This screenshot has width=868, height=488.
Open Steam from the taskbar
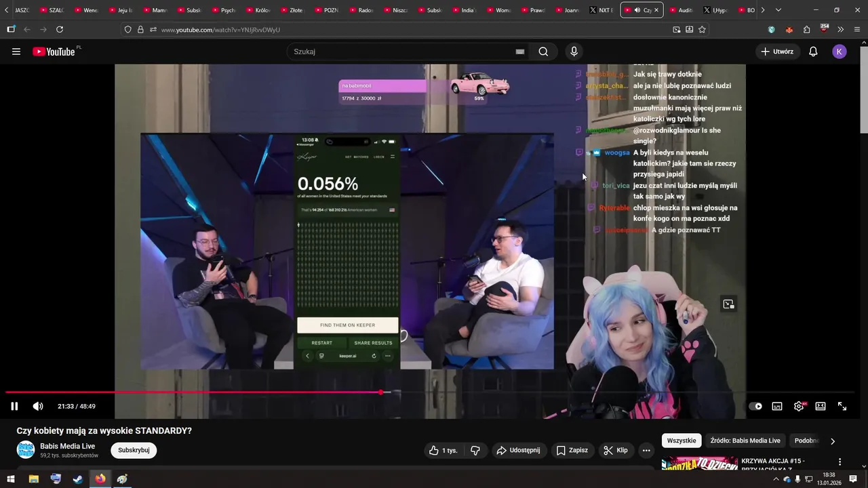[78, 479]
